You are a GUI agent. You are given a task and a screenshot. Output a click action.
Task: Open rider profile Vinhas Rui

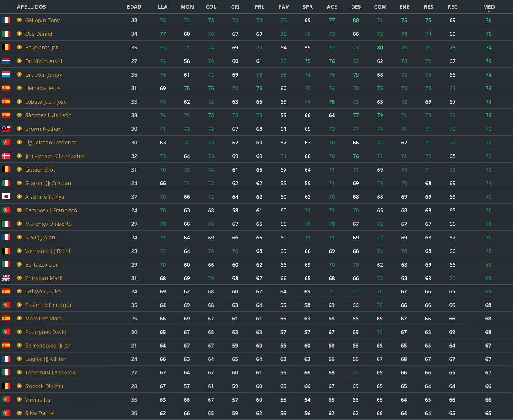38,400
